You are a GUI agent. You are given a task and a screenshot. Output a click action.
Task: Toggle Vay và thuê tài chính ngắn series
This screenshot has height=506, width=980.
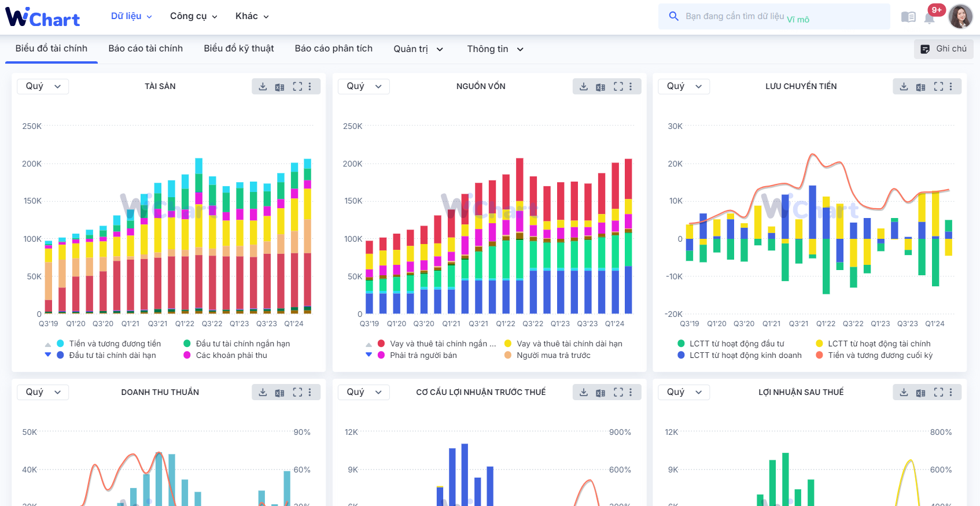[x=437, y=344]
